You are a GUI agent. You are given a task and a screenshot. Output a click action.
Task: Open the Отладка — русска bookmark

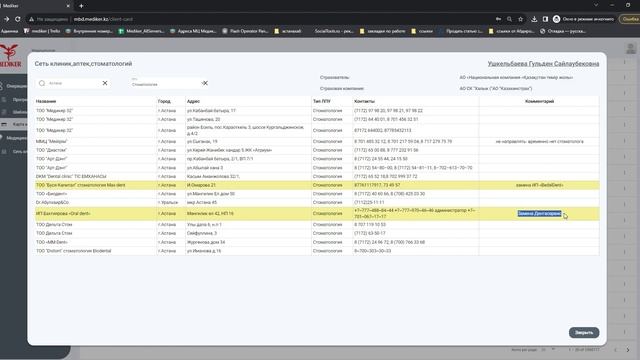(563, 31)
